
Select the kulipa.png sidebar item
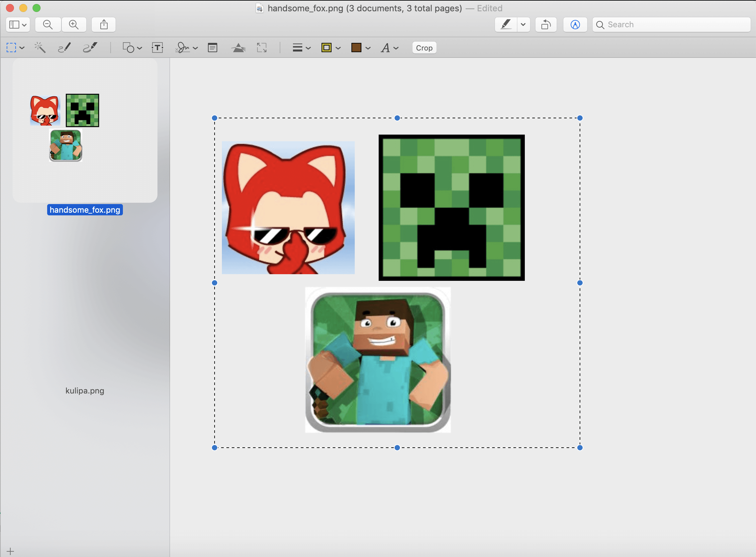[85, 390]
